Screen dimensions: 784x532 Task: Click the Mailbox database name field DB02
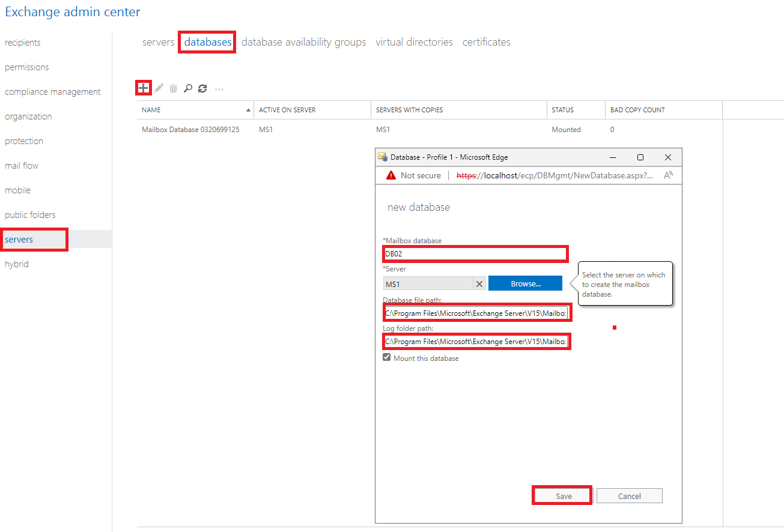tap(475, 254)
